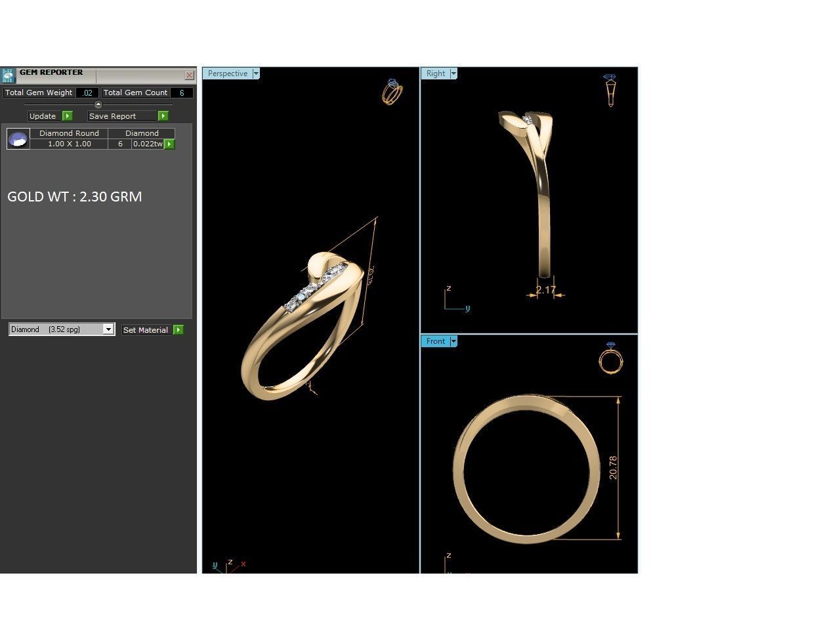Click the Right viewport label
The image size is (840, 630).
436,73
